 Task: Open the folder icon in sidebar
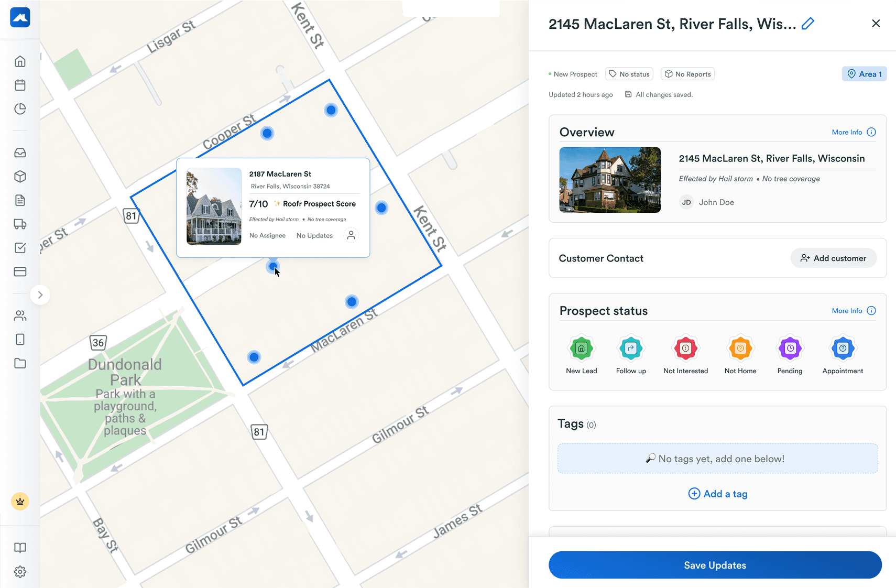tap(20, 363)
